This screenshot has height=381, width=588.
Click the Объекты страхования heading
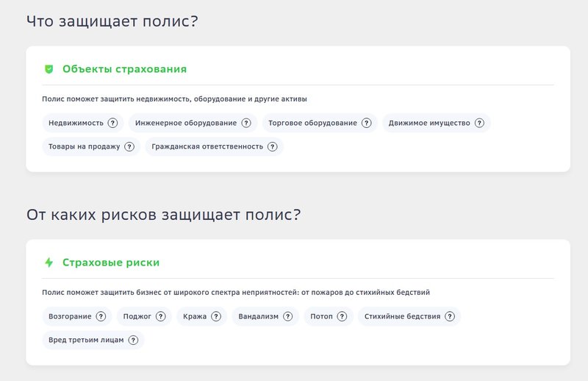click(124, 69)
